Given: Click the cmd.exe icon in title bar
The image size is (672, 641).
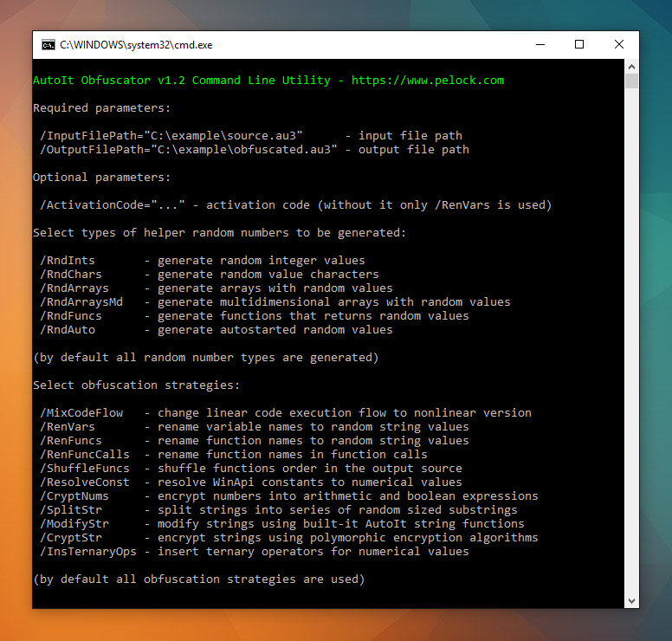Looking at the screenshot, I should [x=48, y=44].
